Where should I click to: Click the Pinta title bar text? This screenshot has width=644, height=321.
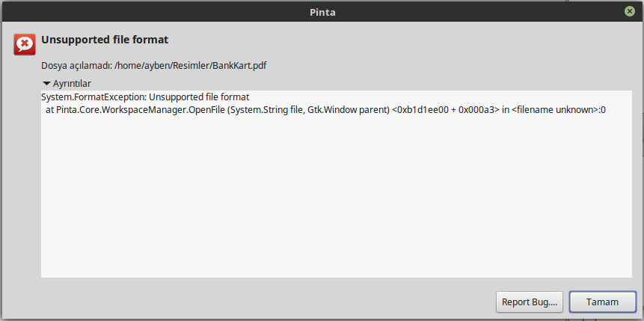322,12
